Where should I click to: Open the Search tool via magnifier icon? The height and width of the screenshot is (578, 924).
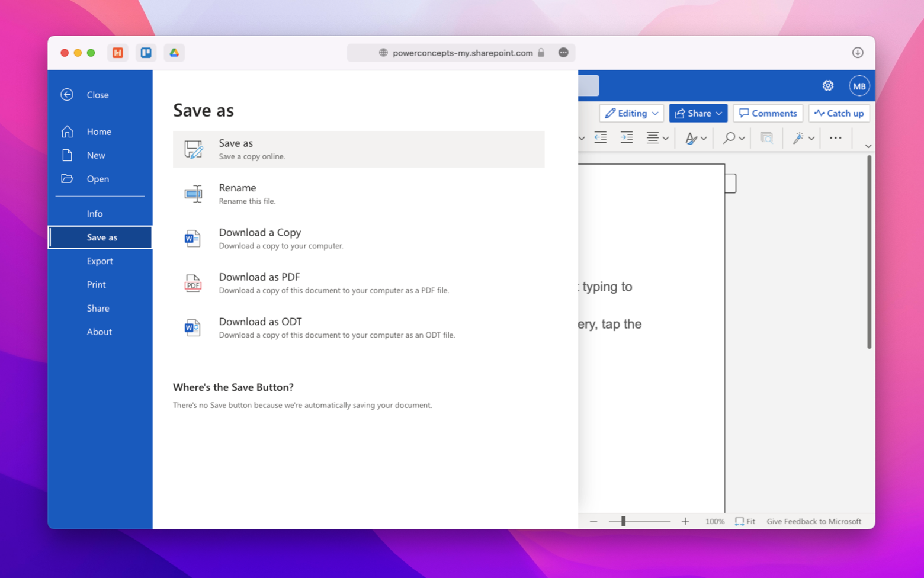click(729, 137)
